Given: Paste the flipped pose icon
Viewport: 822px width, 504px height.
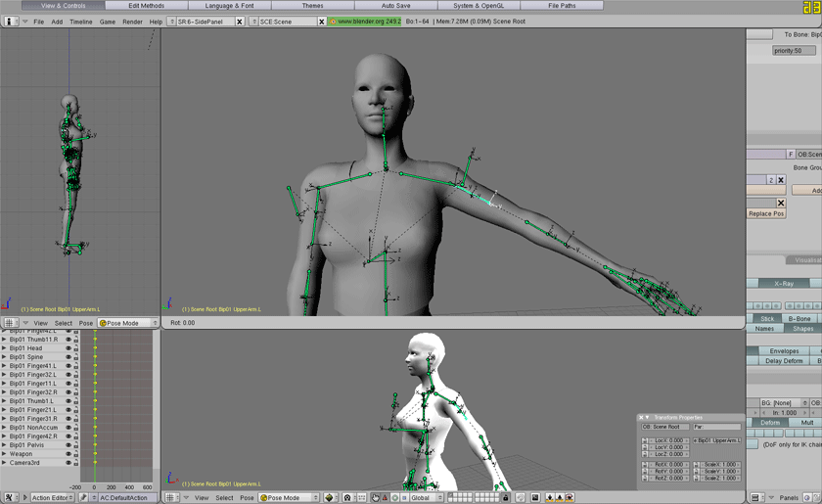Looking at the screenshot, I should (570, 497).
